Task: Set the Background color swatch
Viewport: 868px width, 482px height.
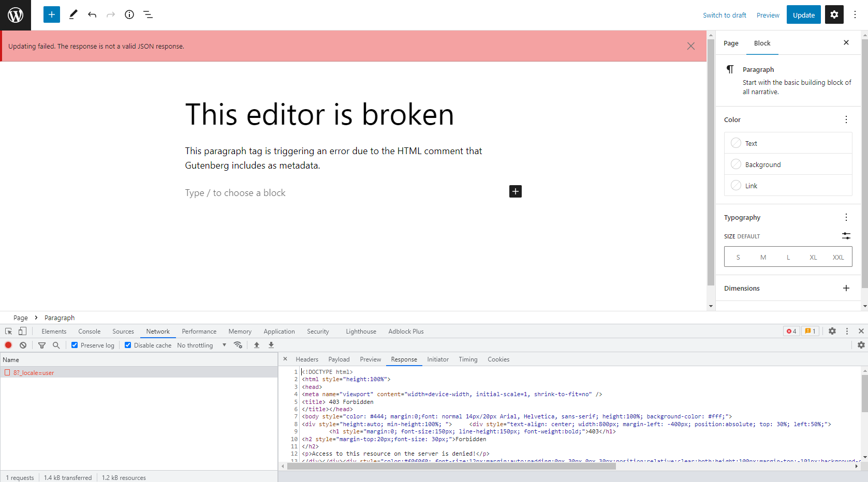Action: [x=736, y=164]
